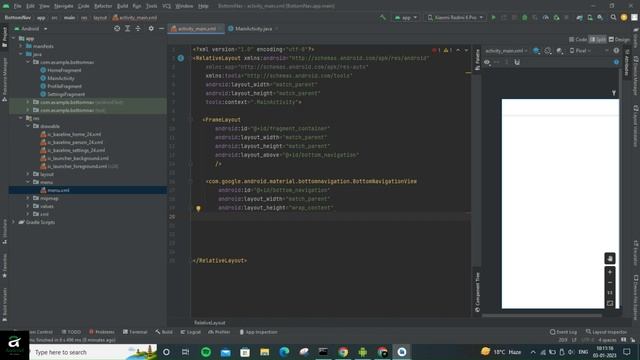The height and width of the screenshot is (360, 640).
Task: Open Project panel gear options
Action: click(151, 29)
